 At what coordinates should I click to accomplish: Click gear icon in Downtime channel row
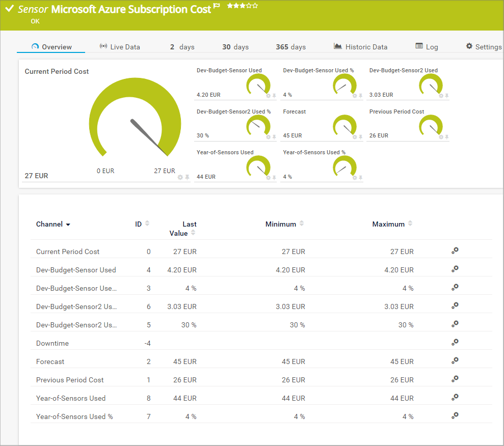455,343
